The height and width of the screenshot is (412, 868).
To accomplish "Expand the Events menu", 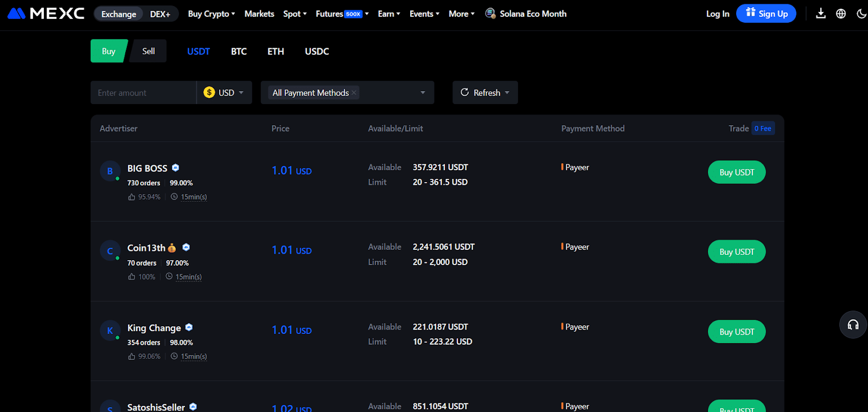I will pos(425,14).
